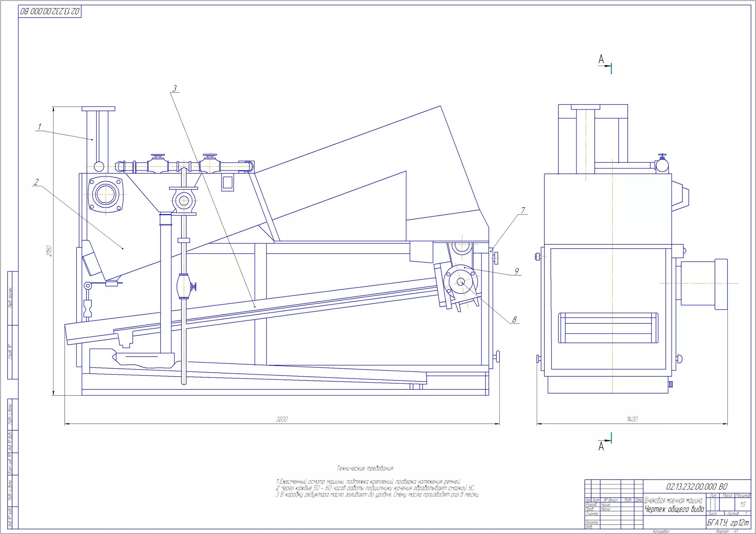
Task: Click the '3200' overall length dimension
Action: click(x=282, y=419)
